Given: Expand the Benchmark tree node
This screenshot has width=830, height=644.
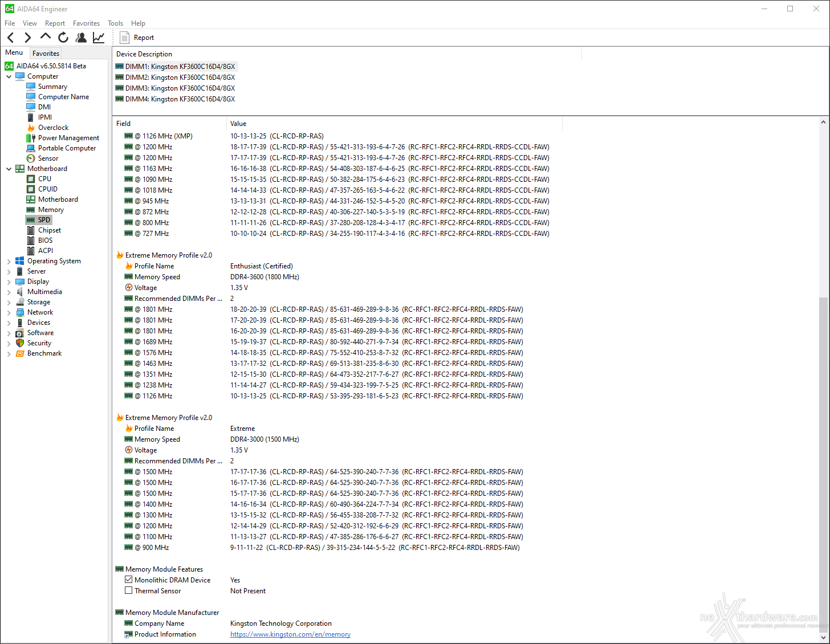Looking at the screenshot, I should click(9, 353).
